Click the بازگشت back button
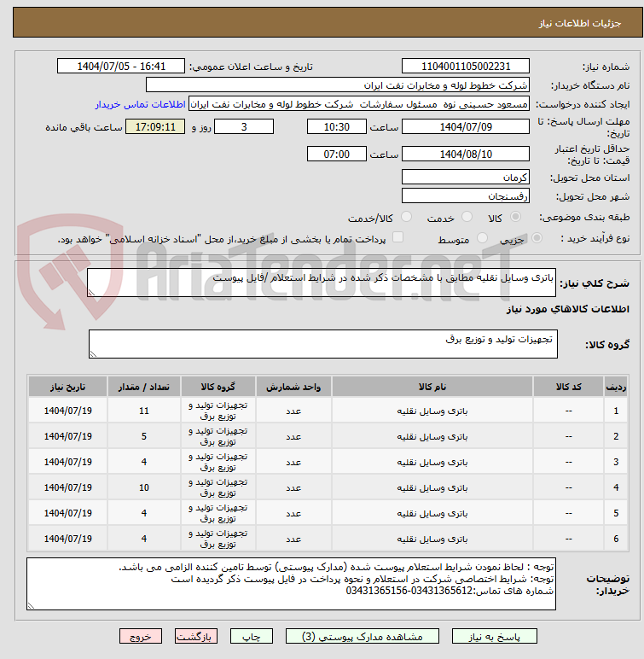The width and height of the screenshot is (644, 659). (196, 636)
